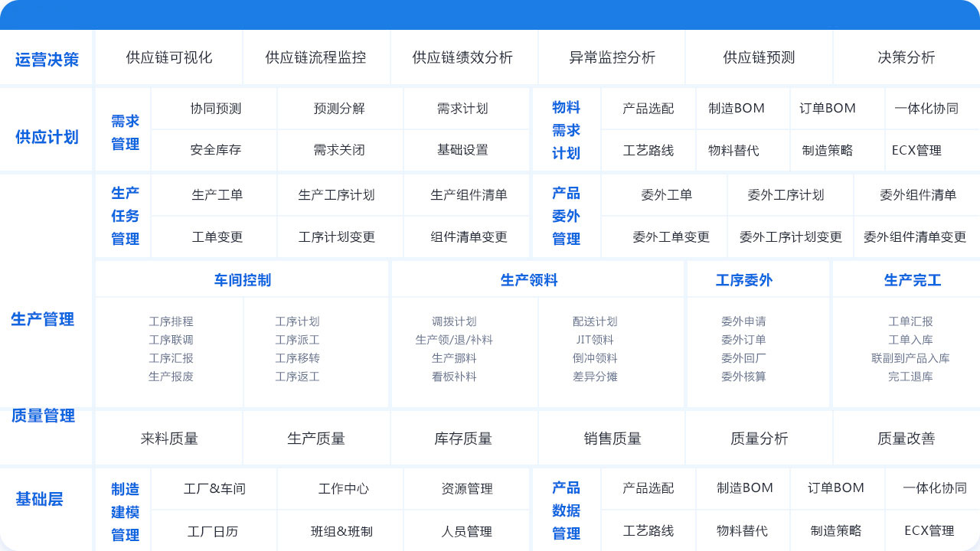选择左侧运营决策分类
980x551 pixels.
46,57
